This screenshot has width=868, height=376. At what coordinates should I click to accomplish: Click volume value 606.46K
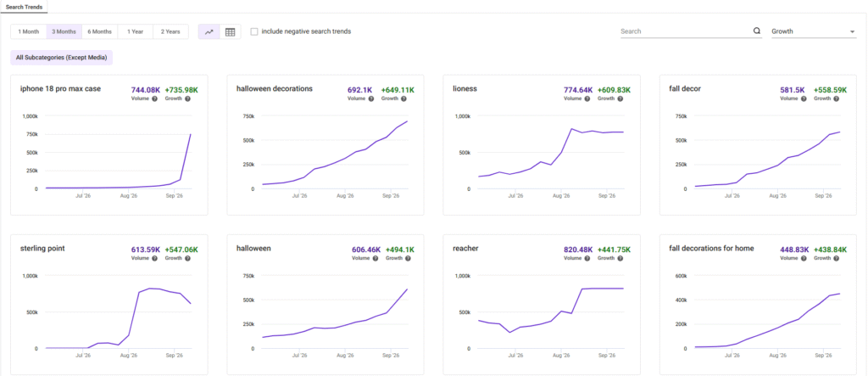coord(366,250)
